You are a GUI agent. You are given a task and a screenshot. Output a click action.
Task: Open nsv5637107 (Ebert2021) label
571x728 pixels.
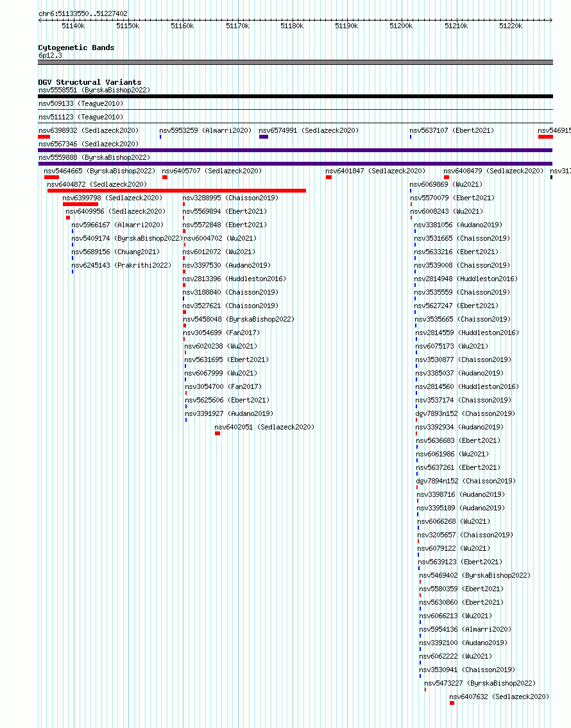click(452, 130)
